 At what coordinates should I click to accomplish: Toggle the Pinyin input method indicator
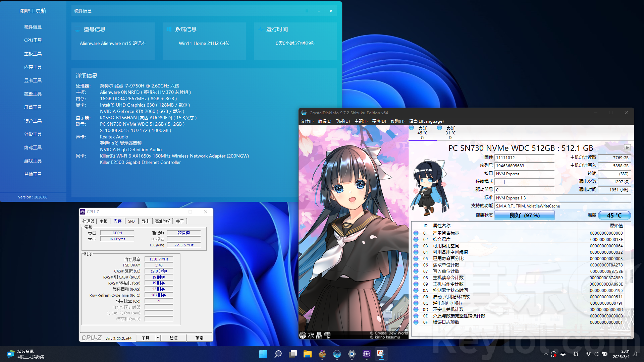click(576, 354)
